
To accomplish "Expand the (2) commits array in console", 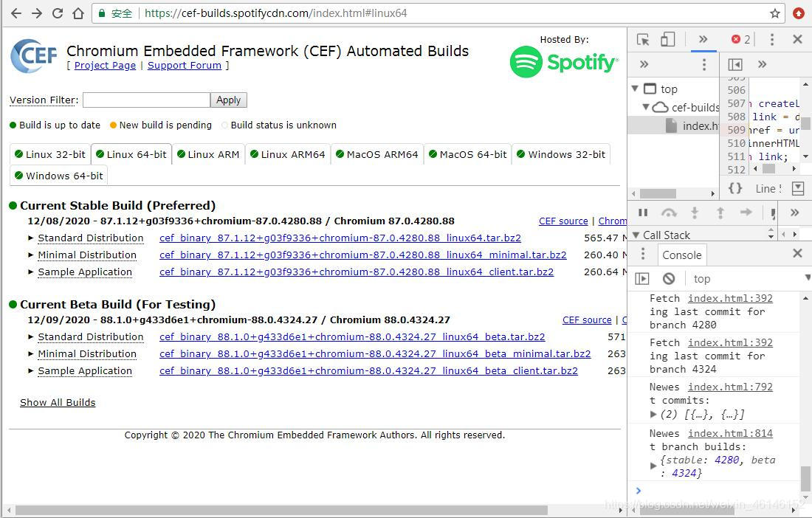I will point(653,415).
